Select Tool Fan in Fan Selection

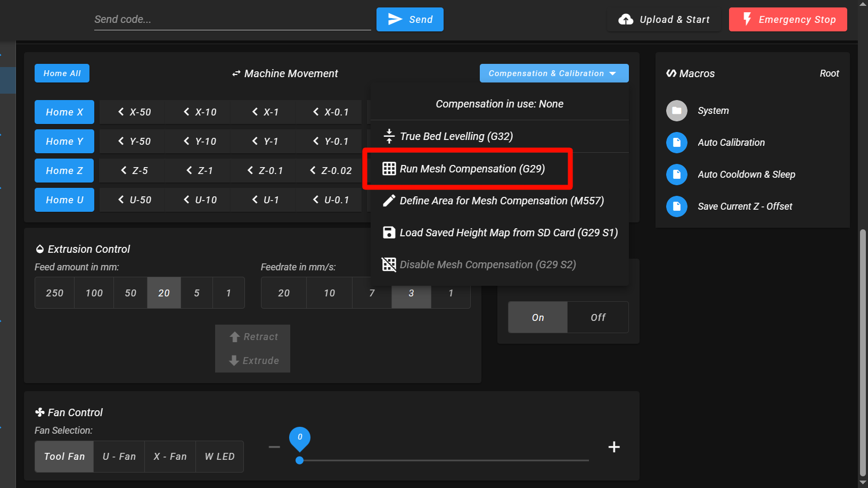pyautogui.click(x=64, y=457)
